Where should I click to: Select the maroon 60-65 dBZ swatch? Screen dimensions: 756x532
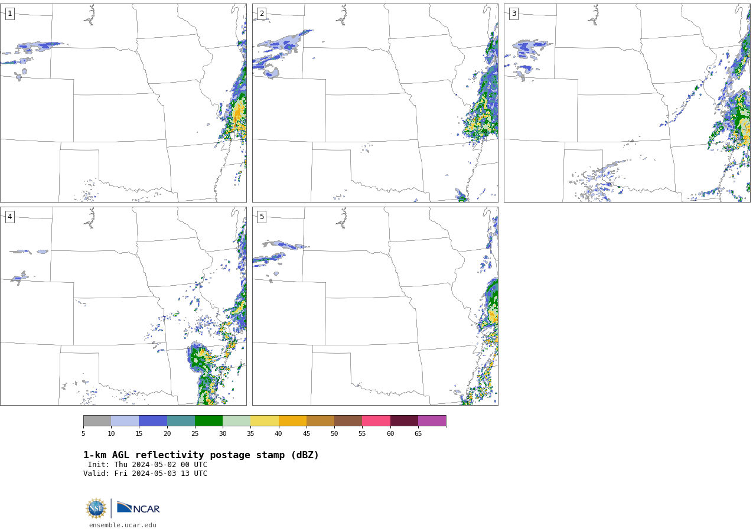click(x=404, y=420)
